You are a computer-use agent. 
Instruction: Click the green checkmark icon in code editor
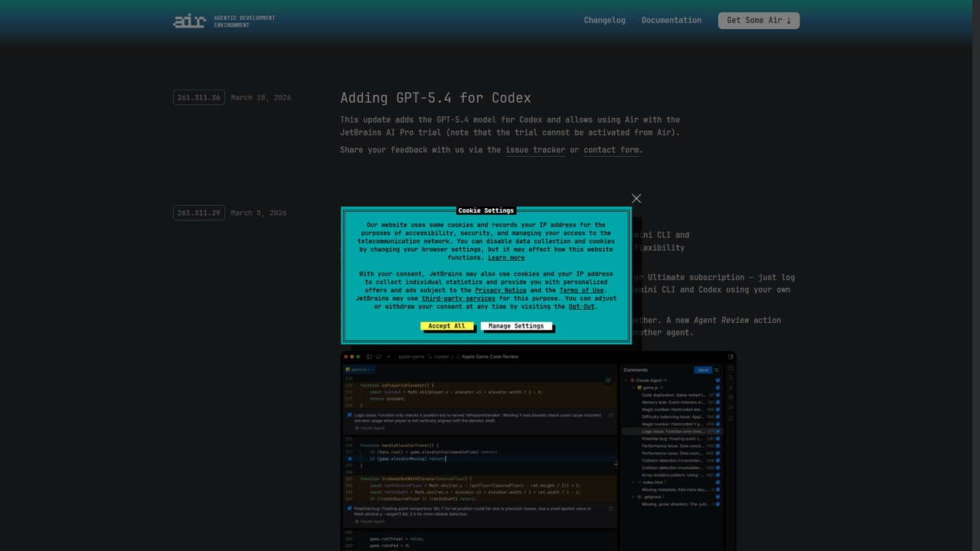[609, 380]
